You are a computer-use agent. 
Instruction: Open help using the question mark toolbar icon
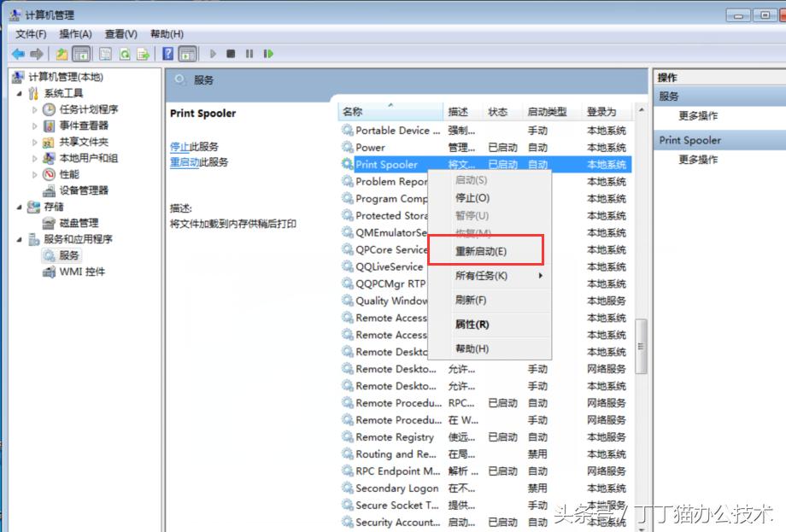point(167,54)
